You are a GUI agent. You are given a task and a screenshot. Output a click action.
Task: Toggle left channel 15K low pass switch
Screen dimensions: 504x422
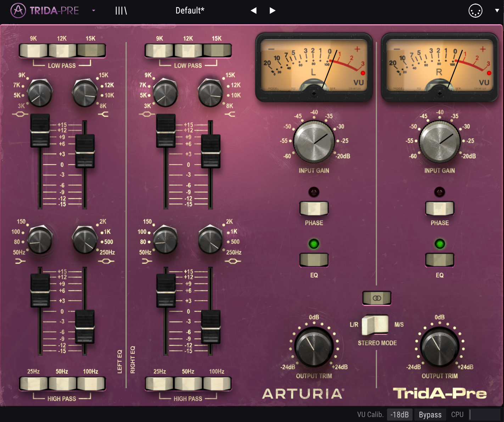(91, 50)
